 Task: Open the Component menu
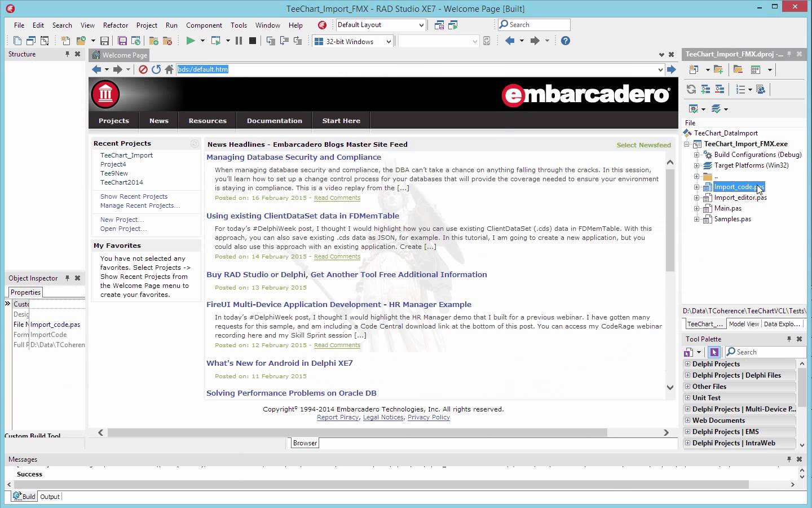coord(204,25)
